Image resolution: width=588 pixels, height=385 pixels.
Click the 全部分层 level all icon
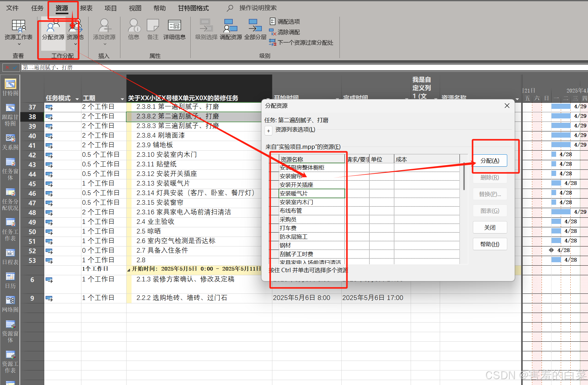point(255,29)
